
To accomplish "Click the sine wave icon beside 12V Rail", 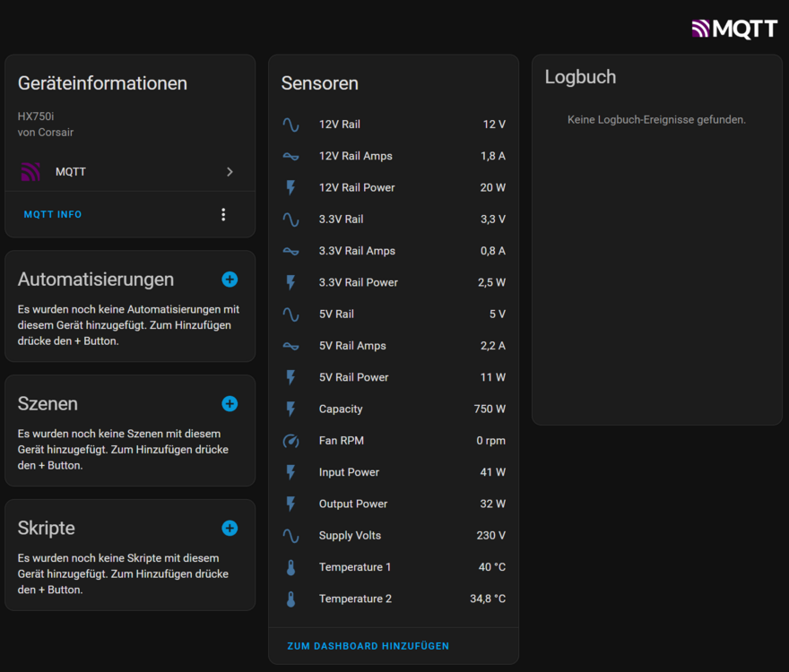I will [x=290, y=125].
